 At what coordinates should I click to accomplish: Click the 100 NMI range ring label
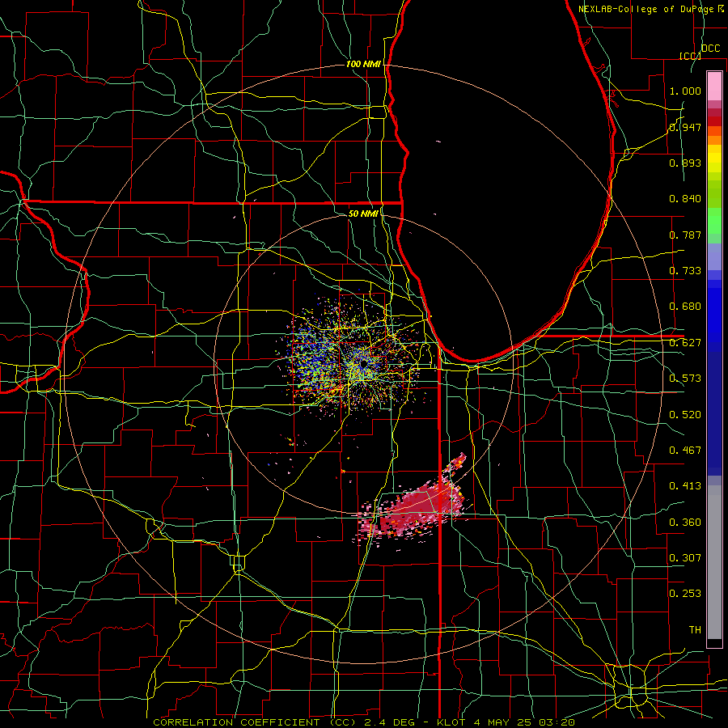(363, 64)
